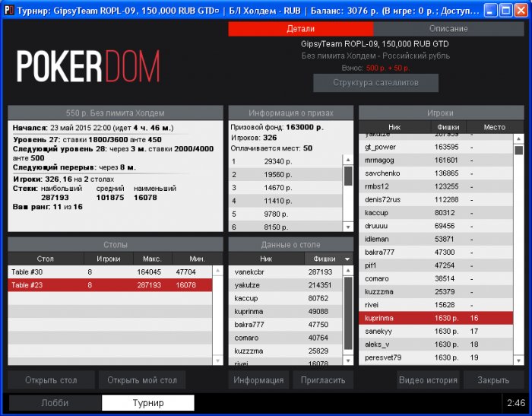This screenshot has width=532, height=416.
Task: Switch to the Детали tab
Action: click(x=301, y=29)
